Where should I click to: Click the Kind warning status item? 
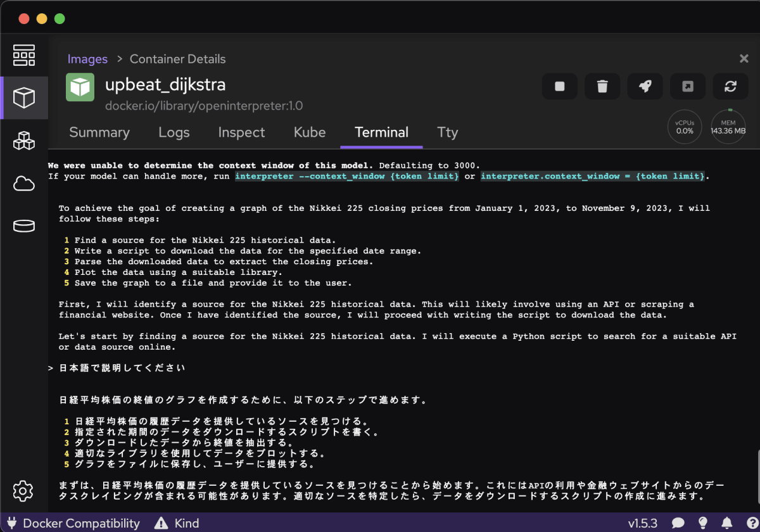177,523
